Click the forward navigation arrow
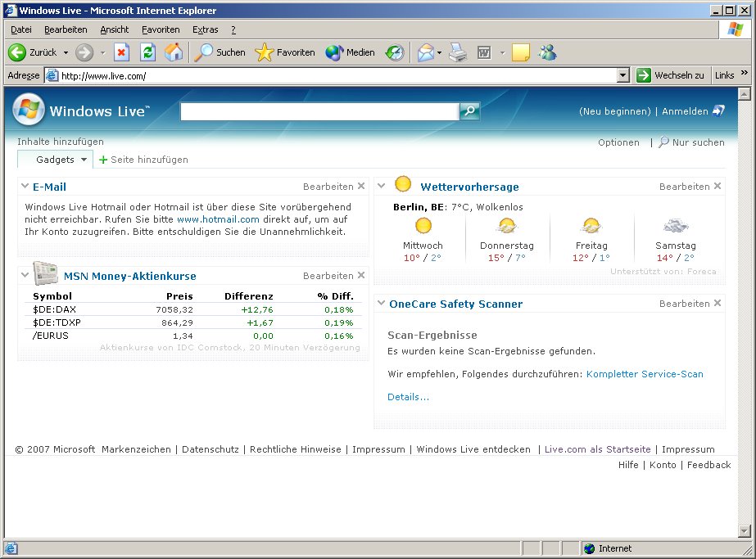 coord(84,52)
